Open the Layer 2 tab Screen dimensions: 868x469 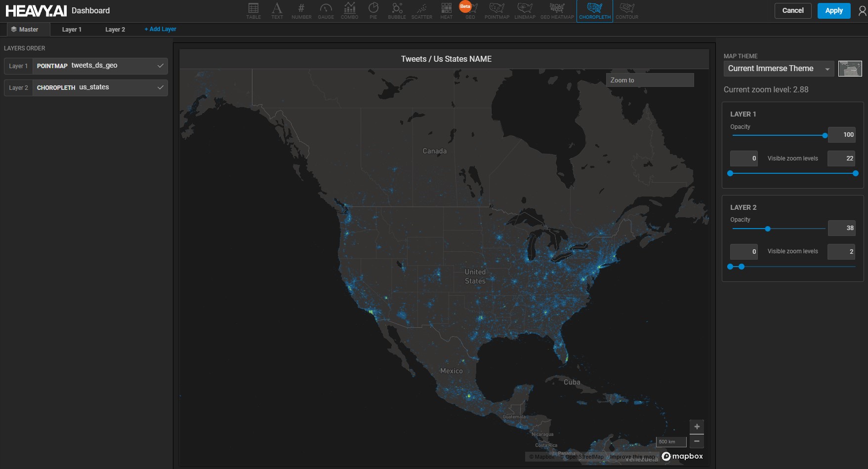(115, 30)
